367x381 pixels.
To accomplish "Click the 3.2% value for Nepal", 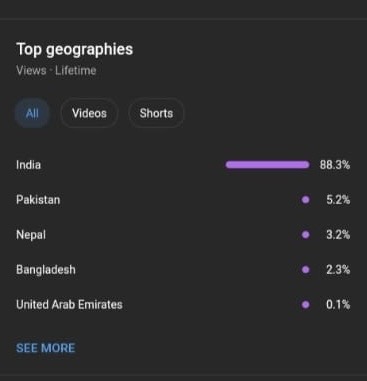I will pos(338,235).
